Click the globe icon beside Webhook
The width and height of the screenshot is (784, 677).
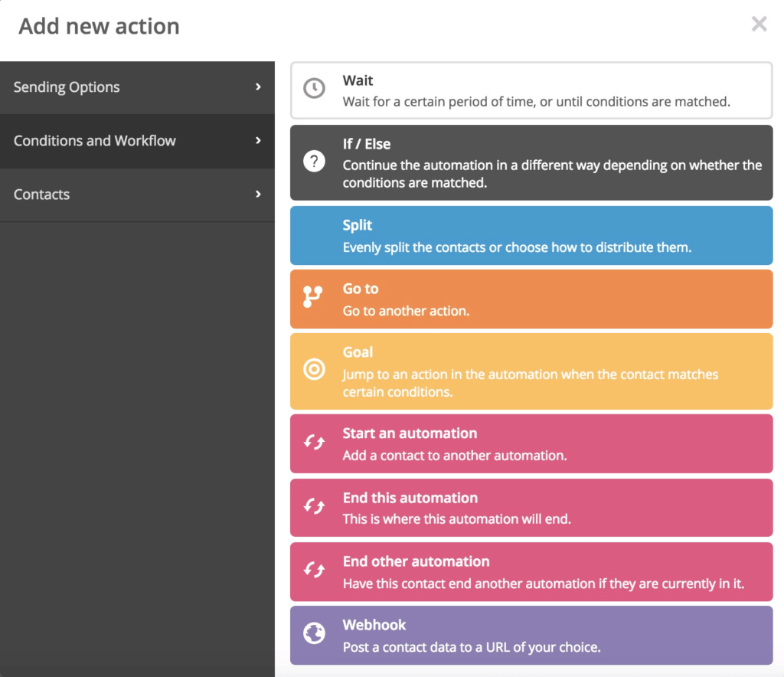[314, 635]
